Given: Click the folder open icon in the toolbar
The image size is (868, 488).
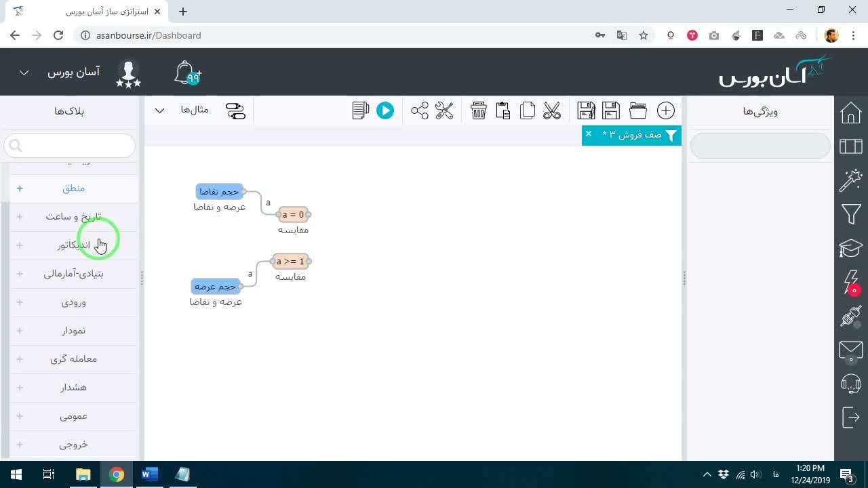Looking at the screenshot, I should [x=637, y=110].
